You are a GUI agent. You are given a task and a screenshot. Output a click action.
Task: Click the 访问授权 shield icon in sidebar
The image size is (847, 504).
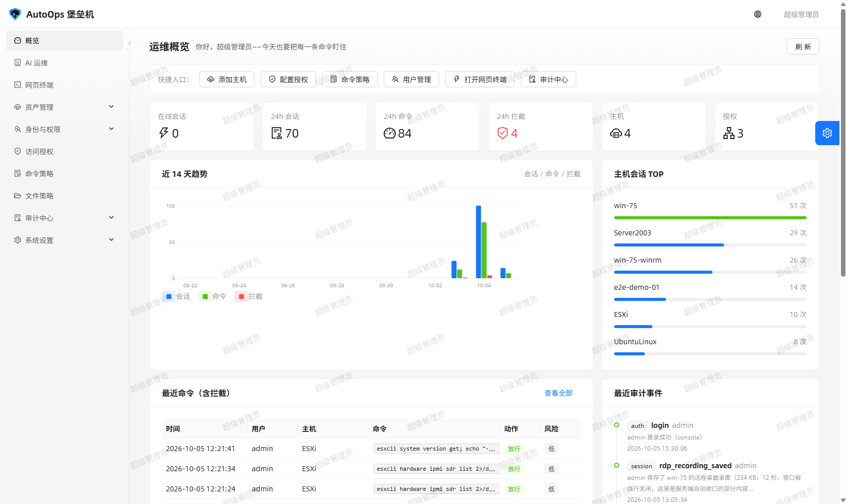(18, 151)
